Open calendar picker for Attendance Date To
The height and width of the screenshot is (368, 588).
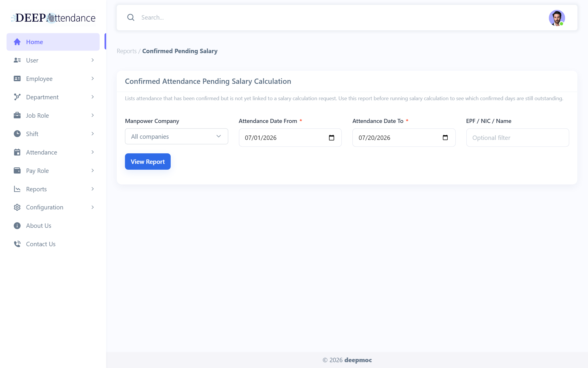(x=445, y=138)
